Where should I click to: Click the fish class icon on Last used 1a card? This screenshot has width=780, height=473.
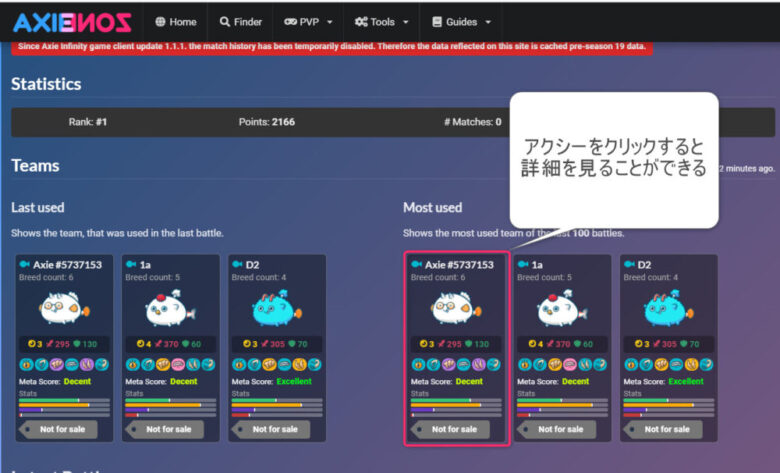(x=131, y=264)
